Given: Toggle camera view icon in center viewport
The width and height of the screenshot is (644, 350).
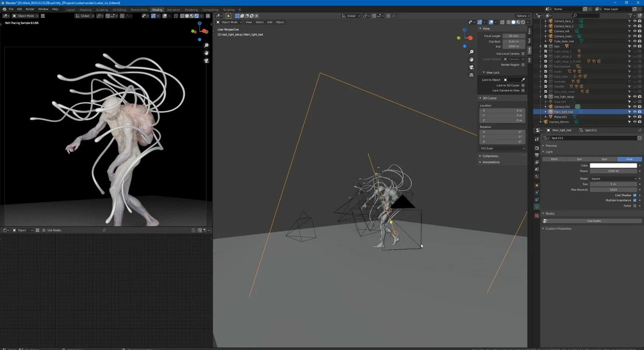Looking at the screenshot, I should tap(472, 67).
